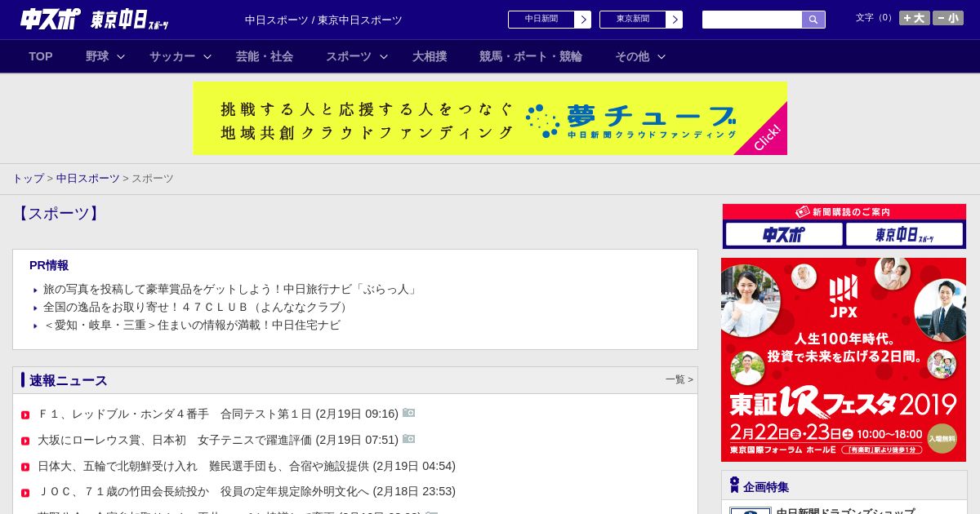The height and width of the screenshot is (514, 980).
Task: Open the 速報ニュース 一覧 link
Action: pos(679,379)
